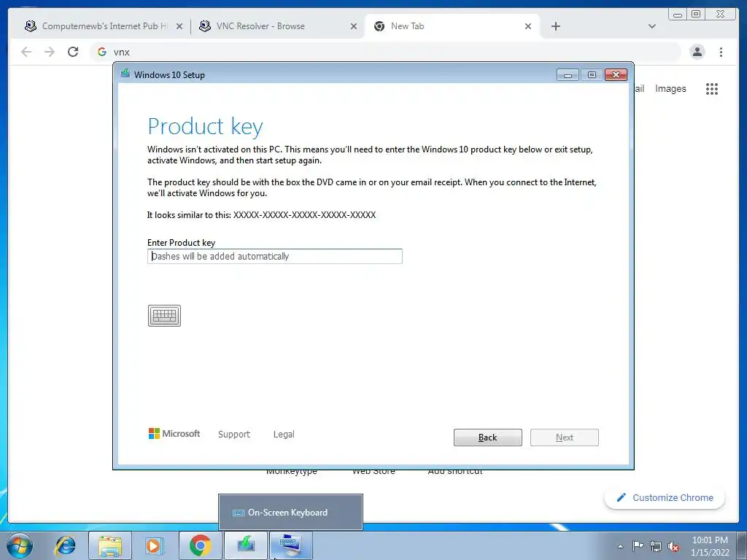
Task: Open the clock showing 10:01 PM
Action: pyautogui.click(x=710, y=546)
